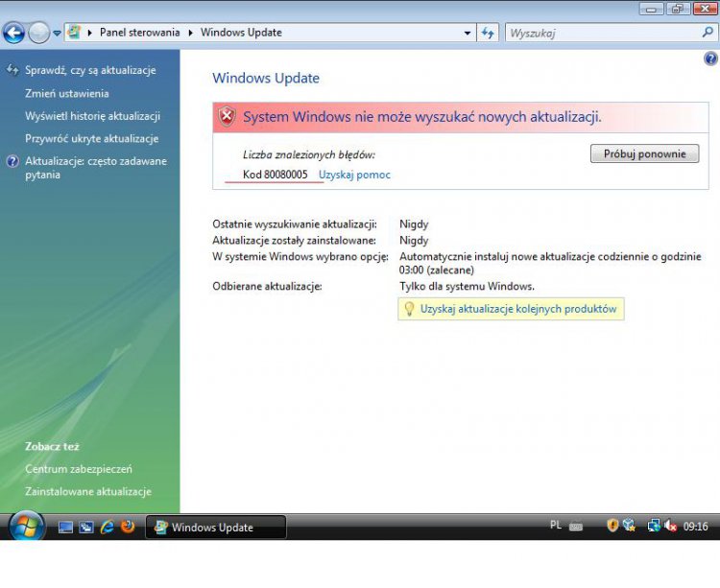This screenshot has width=720, height=588.
Task: Restore down the Windows Update window
Action: [x=678, y=9]
